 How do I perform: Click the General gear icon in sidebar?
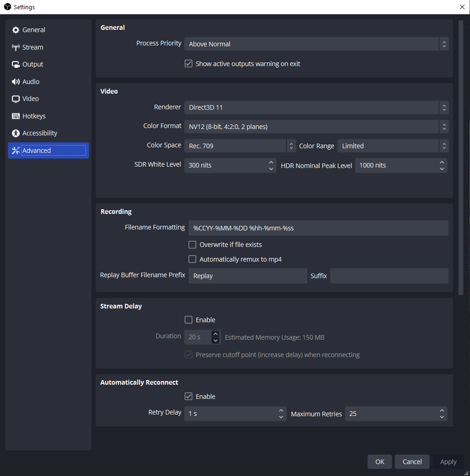(16, 30)
